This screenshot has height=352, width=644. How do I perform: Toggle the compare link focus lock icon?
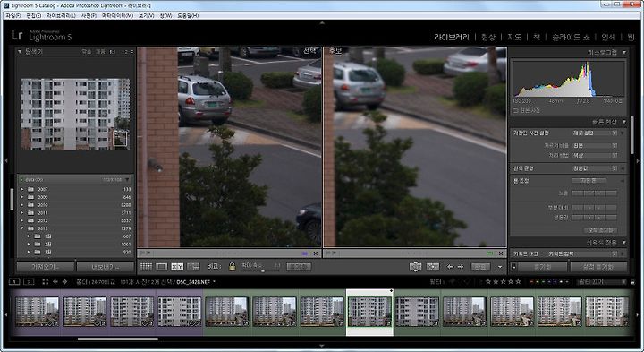232,267
